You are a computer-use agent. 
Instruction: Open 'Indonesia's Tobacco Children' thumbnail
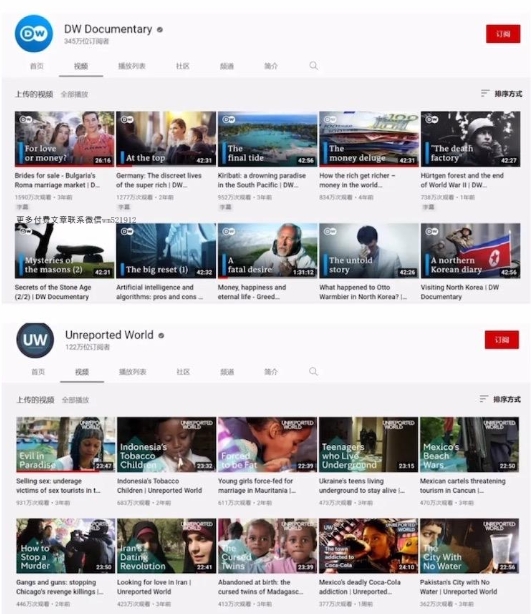(x=166, y=444)
